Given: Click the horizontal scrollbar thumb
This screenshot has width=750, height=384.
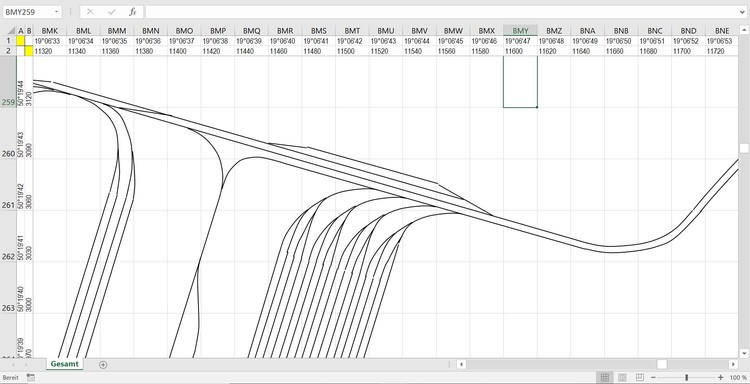Looking at the screenshot, I should (x=662, y=364).
